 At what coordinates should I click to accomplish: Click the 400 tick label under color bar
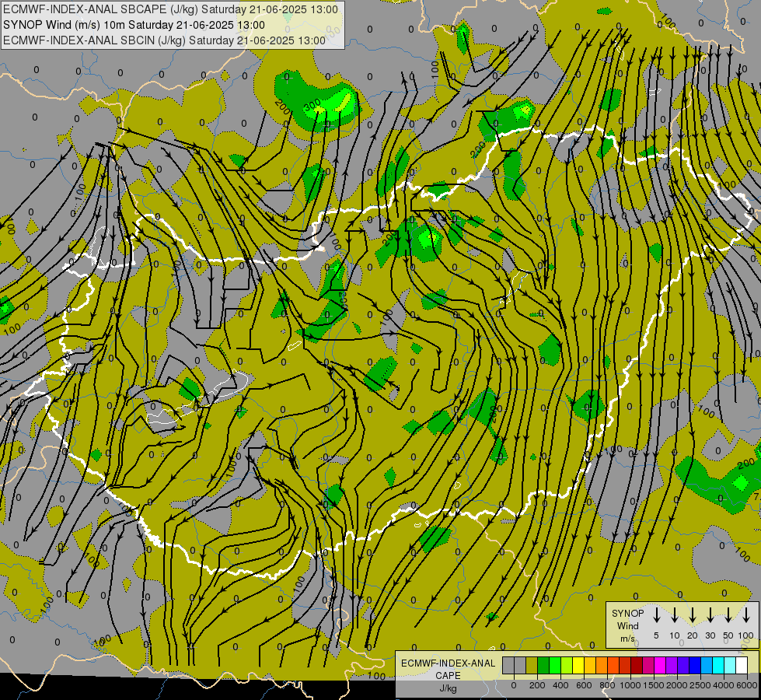point(560,685)
